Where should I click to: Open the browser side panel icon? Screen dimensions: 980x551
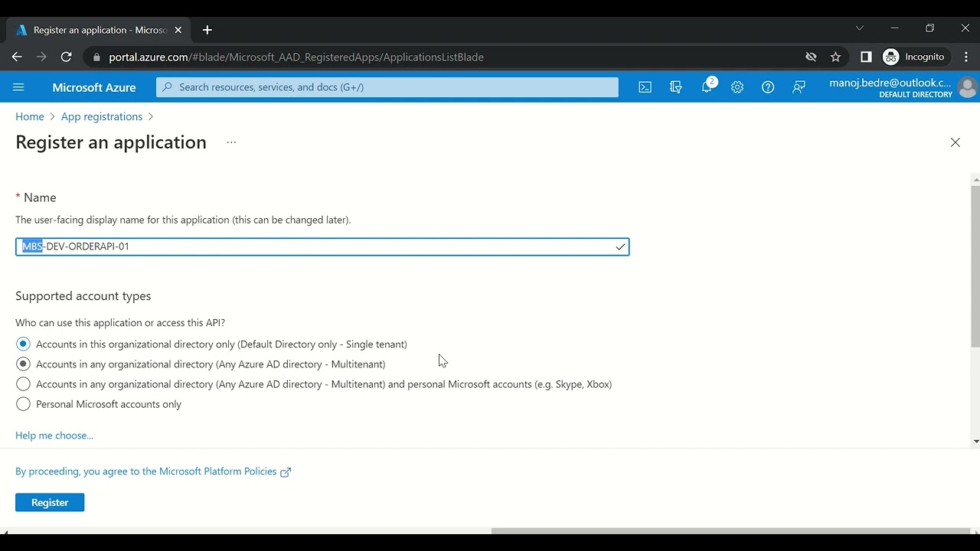click(866, 57)
